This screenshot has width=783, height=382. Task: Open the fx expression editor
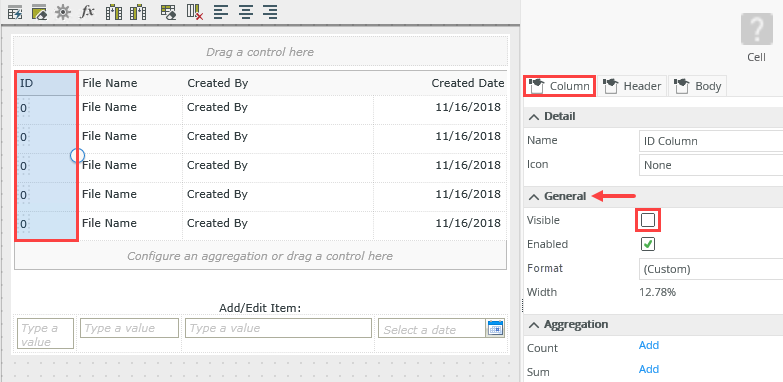coord(87,11)
